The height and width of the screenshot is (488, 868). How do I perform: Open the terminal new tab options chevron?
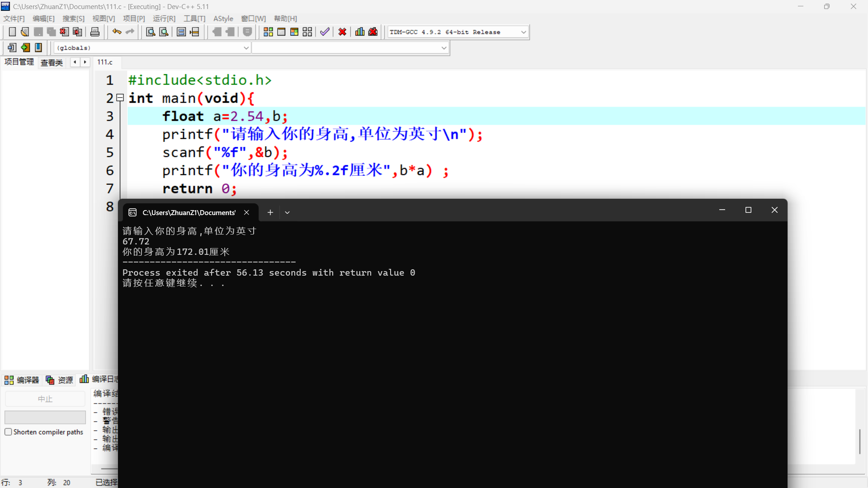pyautogui.click(x=287, y=212)
